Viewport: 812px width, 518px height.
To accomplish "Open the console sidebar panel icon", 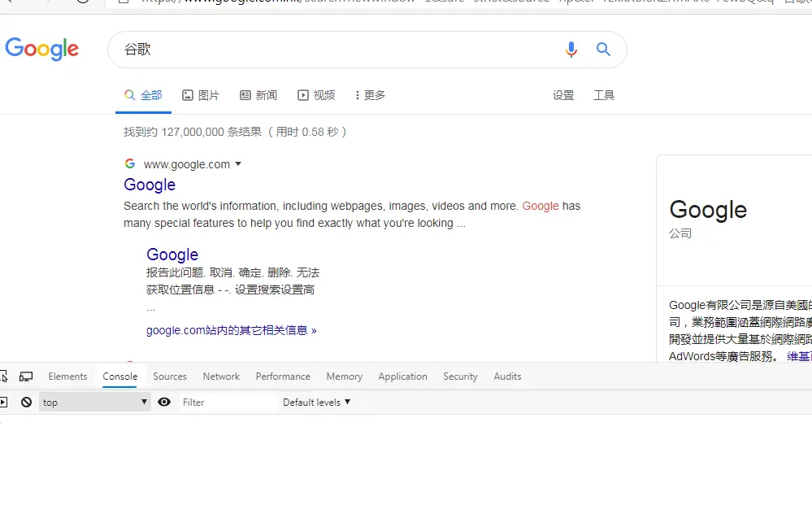I will coord(5,402).
